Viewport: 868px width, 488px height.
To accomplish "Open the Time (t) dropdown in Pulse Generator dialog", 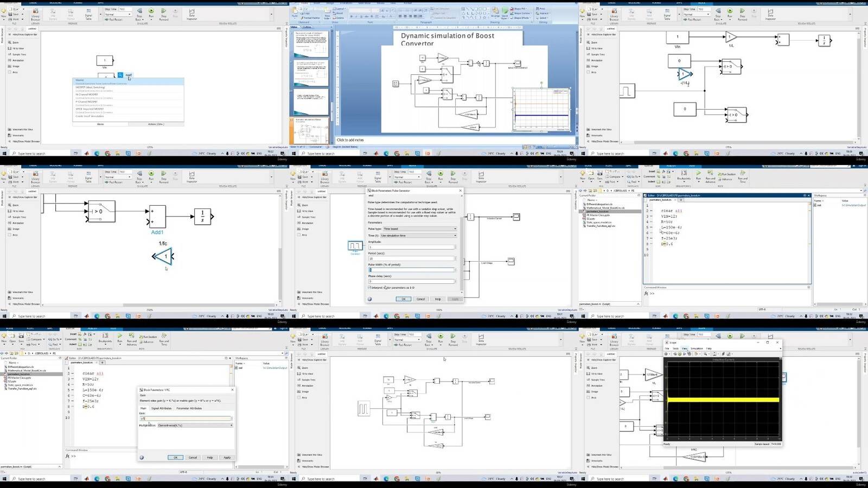I will tap(418, 236).
